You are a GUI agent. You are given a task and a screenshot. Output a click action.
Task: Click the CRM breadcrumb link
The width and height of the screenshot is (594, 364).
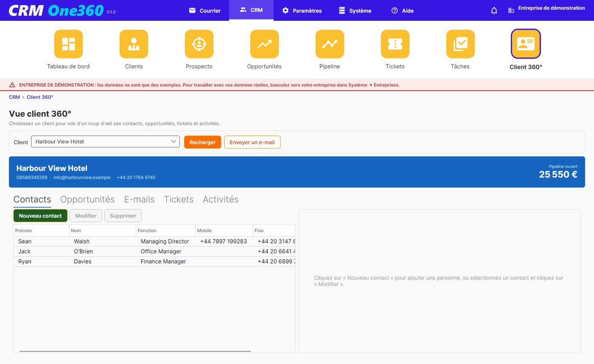click(14, 97)
